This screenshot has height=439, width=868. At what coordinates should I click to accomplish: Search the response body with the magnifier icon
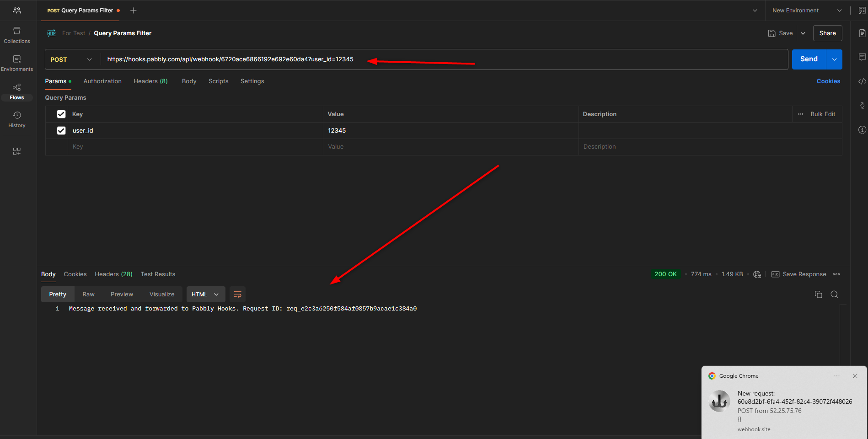pyautogui.click(x=835, y=294)
